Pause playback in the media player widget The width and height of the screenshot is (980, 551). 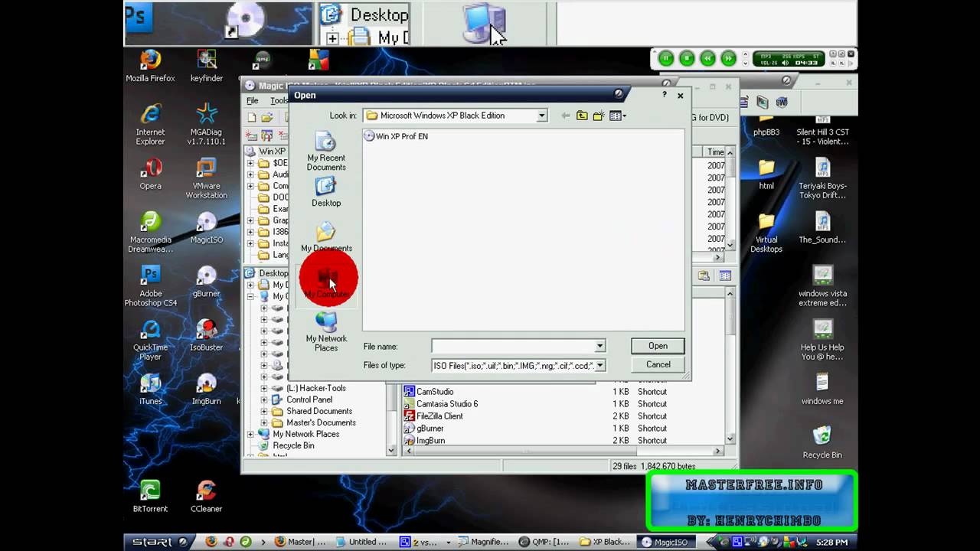665,58
